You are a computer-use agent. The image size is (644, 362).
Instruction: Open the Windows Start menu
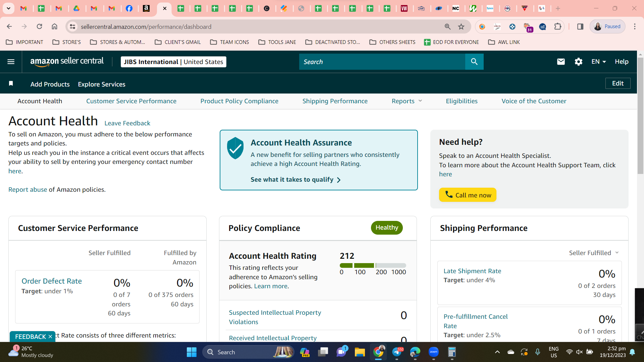[x=192, y=352]
